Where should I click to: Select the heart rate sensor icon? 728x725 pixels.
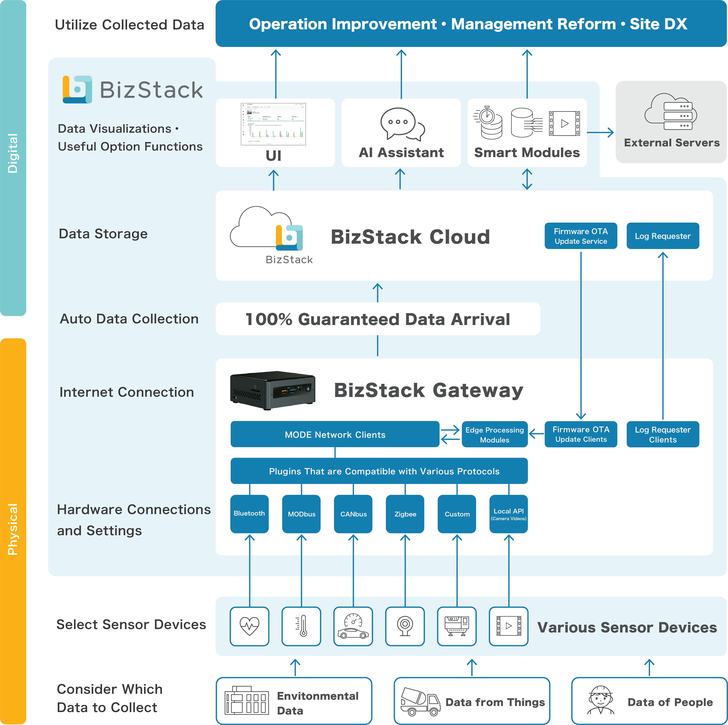tap(250, 626)
